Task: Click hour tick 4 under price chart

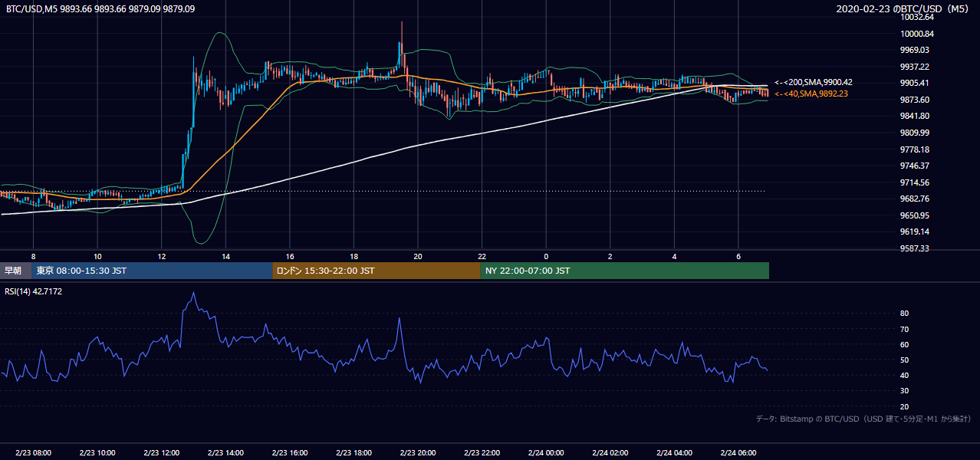Action: [674, 256]
